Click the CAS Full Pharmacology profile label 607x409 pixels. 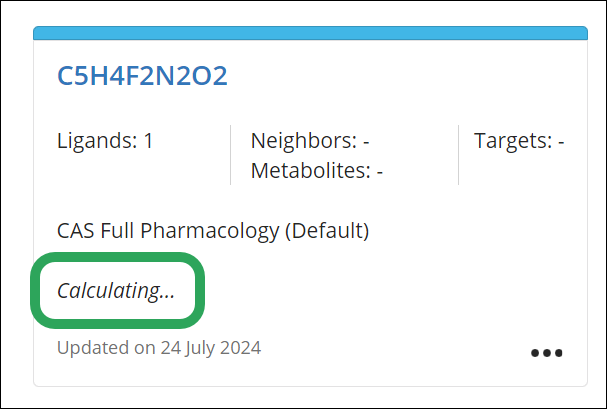click(x=213, y=231)
